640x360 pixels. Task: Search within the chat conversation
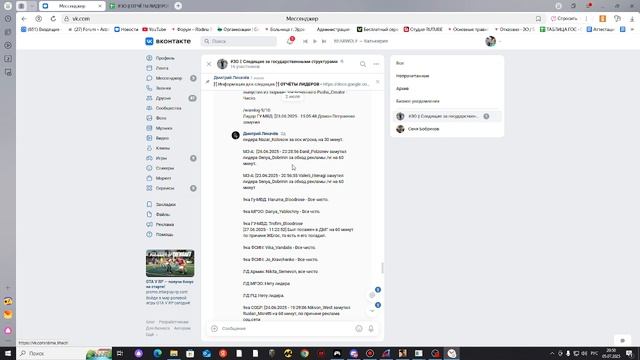363,64
